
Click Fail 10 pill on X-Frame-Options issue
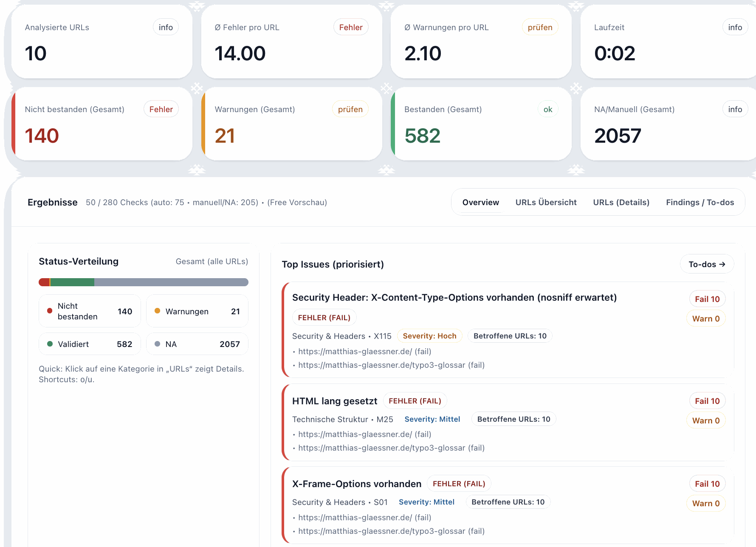click(707, 483)
